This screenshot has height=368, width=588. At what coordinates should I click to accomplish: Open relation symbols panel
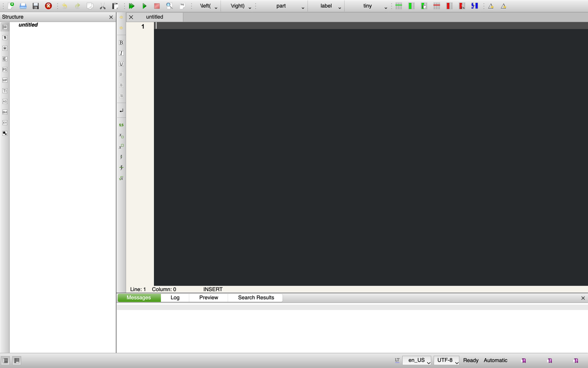4,38
